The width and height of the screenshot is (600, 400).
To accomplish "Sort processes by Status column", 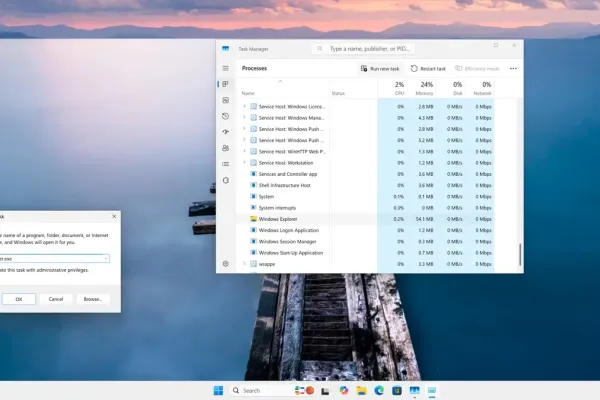I will click(x=338, y=93).
